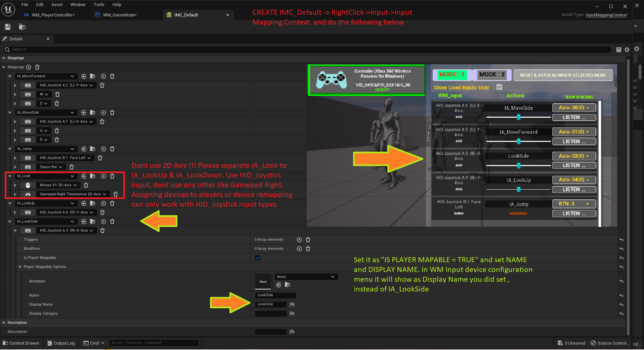
Task: Remove the Space Bar key binding trash icon
Action: (72, 167)
